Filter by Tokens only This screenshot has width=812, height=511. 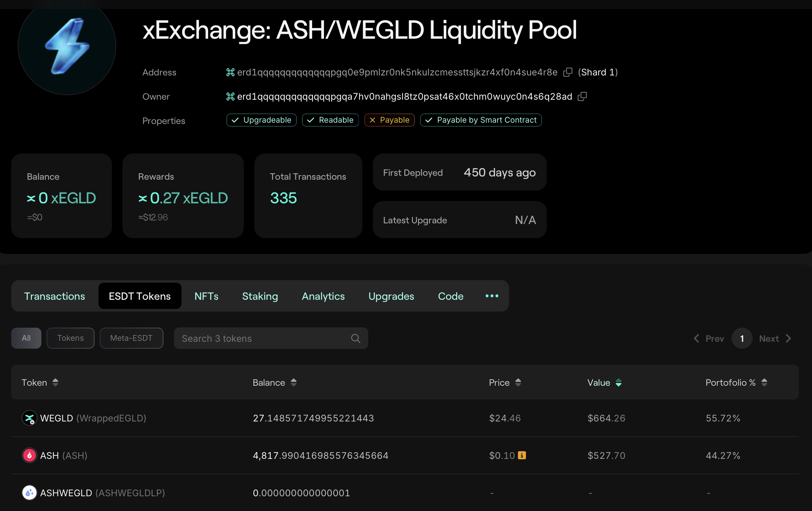pos(71,338)
